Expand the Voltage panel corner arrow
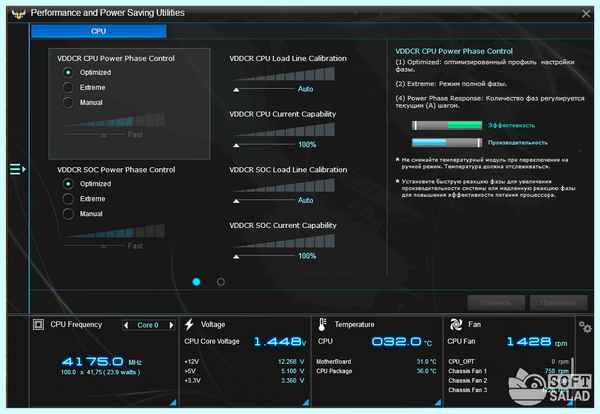The width and height of the screenshot is (600, 414). click(x=305, y=402)
